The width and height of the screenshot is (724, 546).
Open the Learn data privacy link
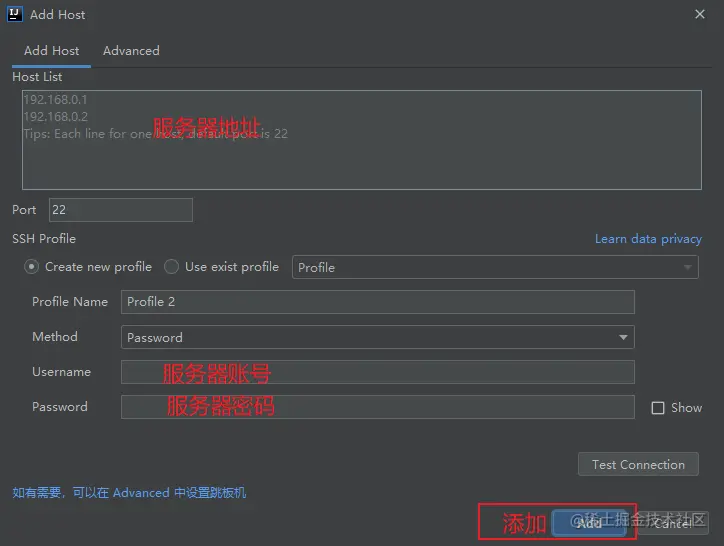tap(648, 239)
